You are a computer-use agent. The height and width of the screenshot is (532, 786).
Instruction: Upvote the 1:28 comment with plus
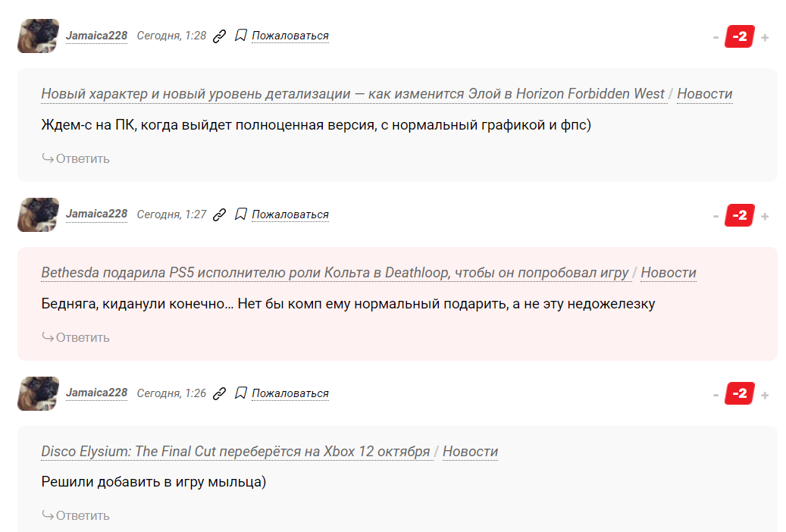point(765,38)
